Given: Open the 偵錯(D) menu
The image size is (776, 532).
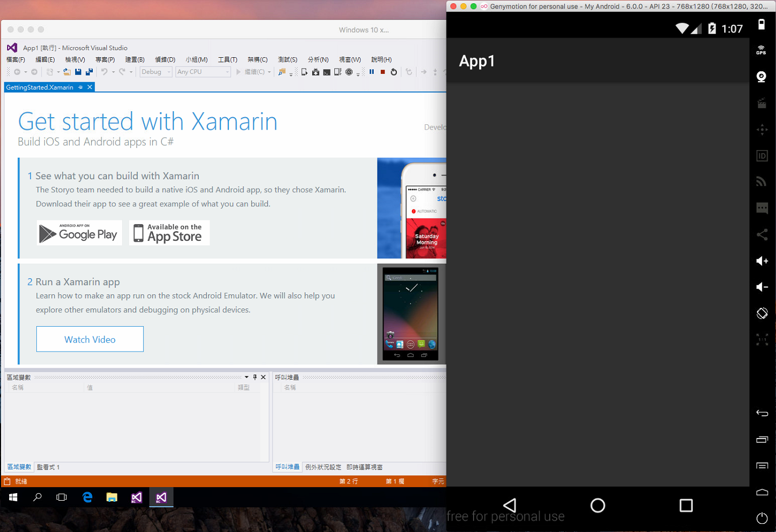Looking at the screenshot, I should point(165,60).
